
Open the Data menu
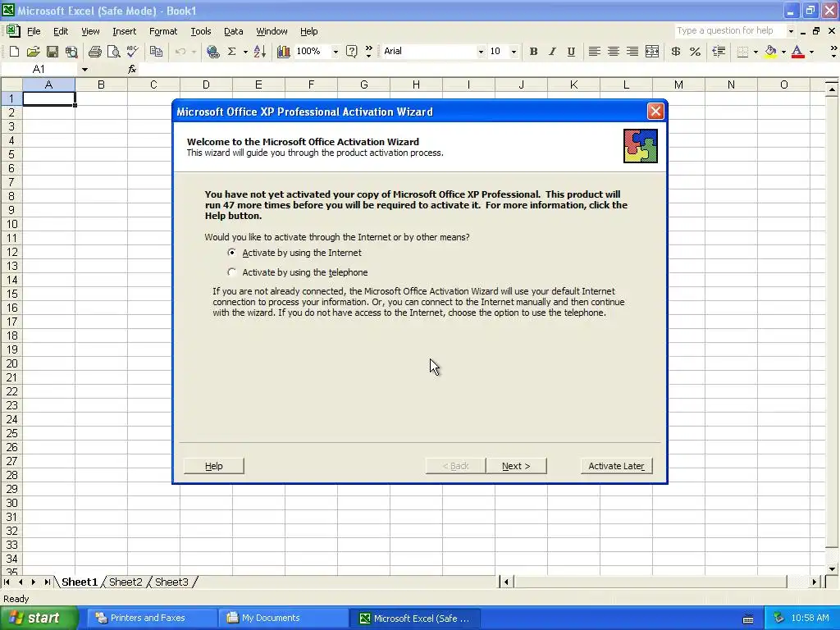[x=233, y=31]
